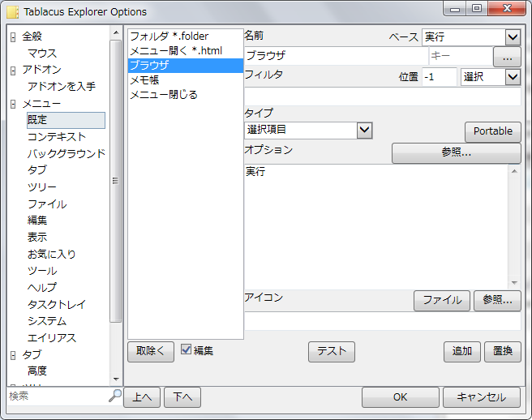The height and width of the screenshot is (420, 532).
Task: Toggle the 編集 checkbox
Action: 186,349
